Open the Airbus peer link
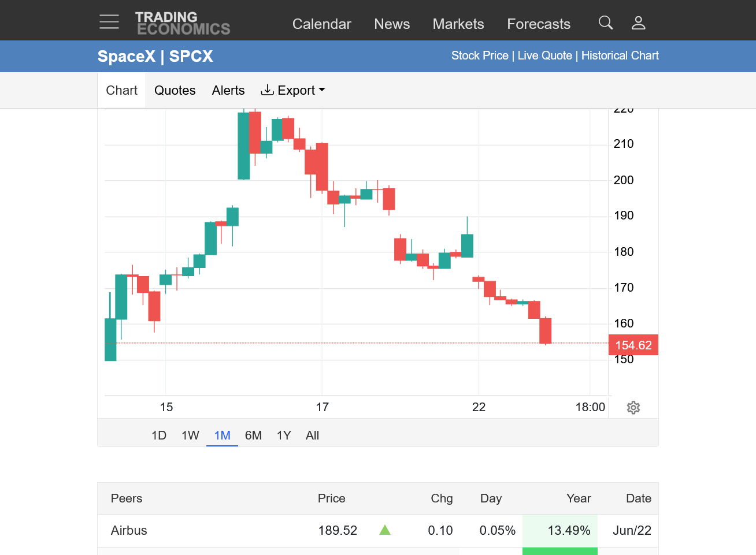This screenshot has height=555, width=756. (x=129, y=530)
